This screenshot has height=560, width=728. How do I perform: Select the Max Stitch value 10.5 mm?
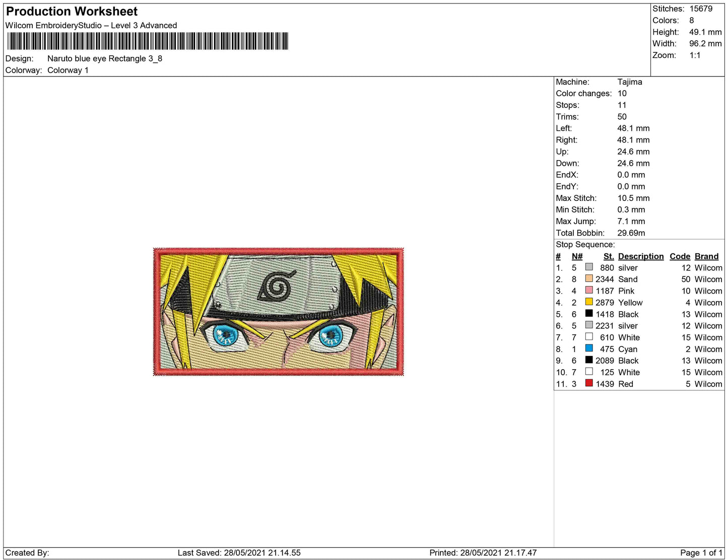634,198
